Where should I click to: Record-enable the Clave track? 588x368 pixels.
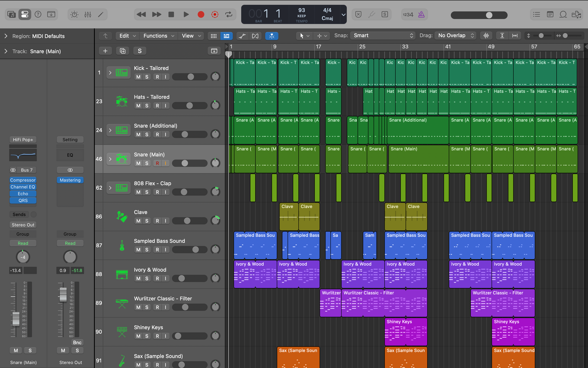[157, 221]
